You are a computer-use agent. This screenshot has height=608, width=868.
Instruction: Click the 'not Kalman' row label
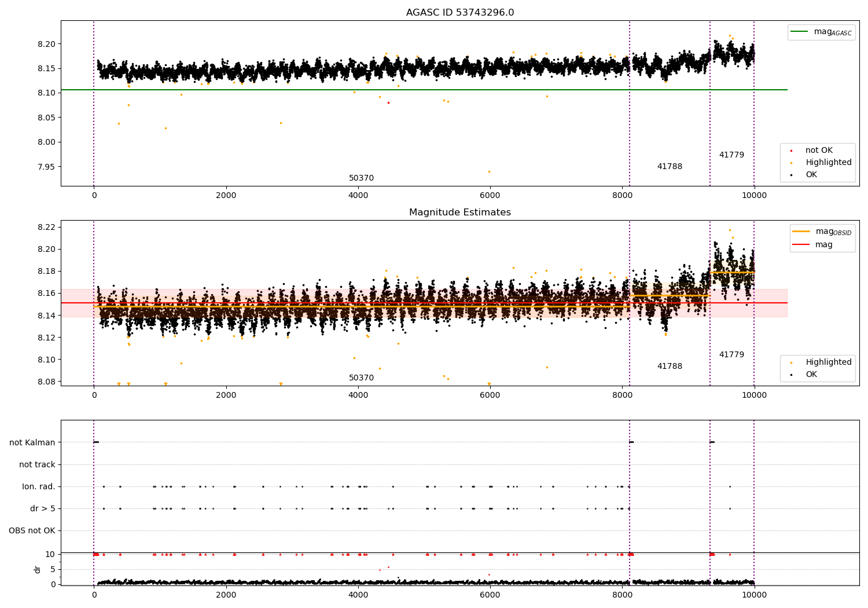pos(32,443)
